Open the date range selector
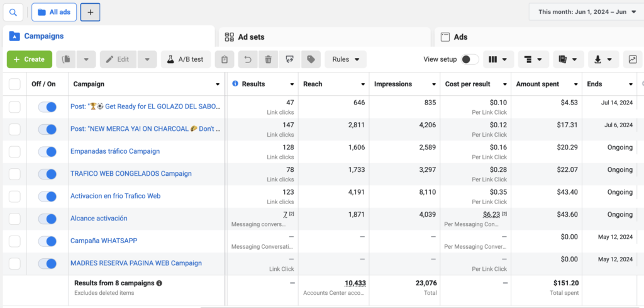Screen dimensions: 644x308 586,12
